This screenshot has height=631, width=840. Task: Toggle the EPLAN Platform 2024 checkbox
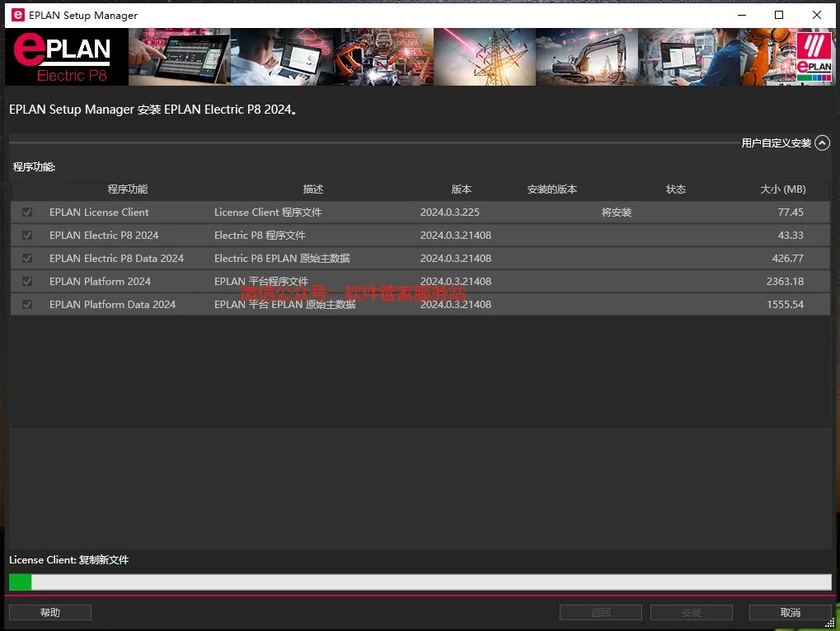pyautogui.click(x=26, y=282)
